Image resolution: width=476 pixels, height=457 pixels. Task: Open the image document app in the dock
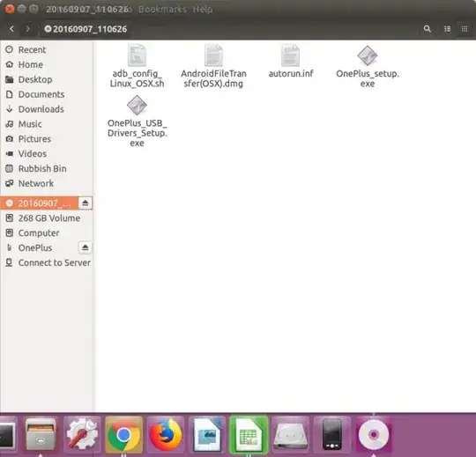point(207,434)
